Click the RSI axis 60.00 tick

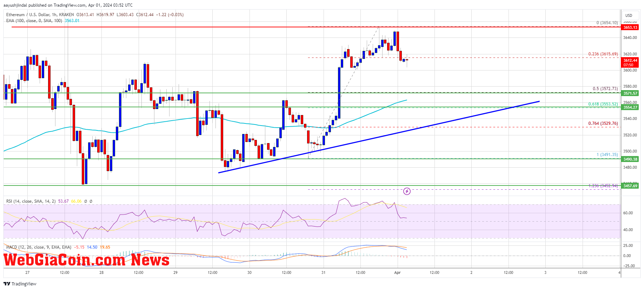click(628, 213)
